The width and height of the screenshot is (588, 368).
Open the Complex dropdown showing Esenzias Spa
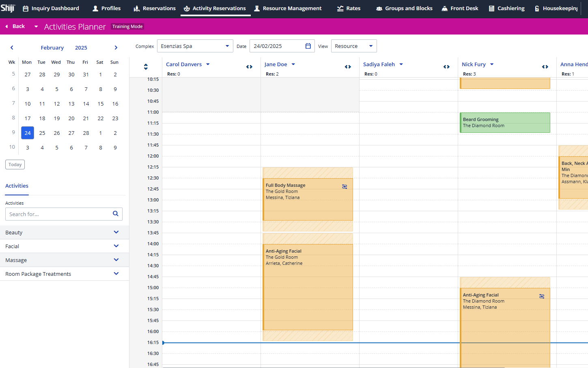195,46
